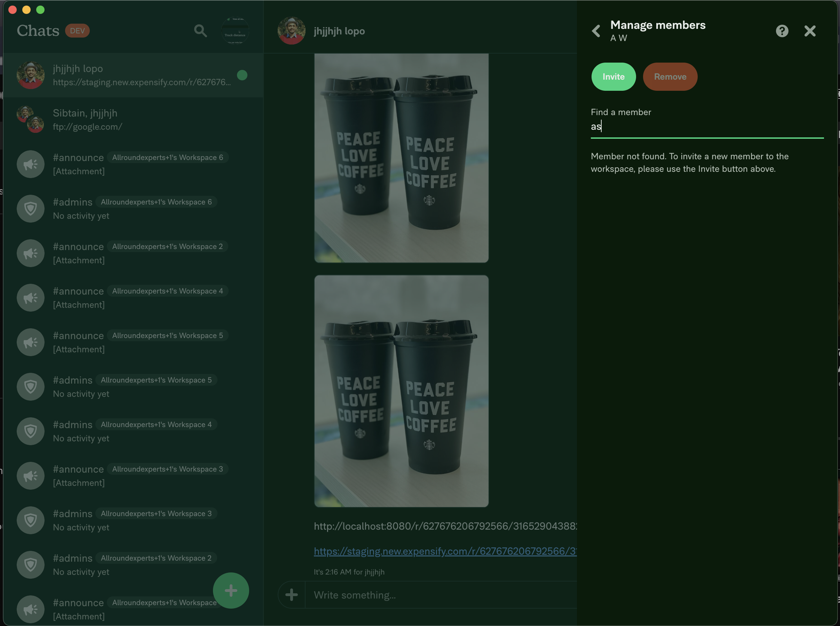Click the plus attachment icon beside composer
This screenshot has height=626, width=840.
click(x=291, y=595)
